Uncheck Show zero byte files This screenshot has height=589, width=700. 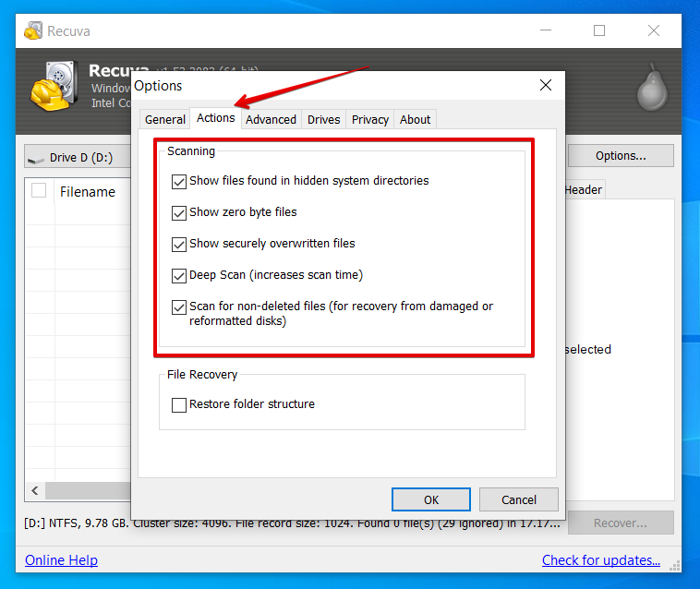(179, 213)
